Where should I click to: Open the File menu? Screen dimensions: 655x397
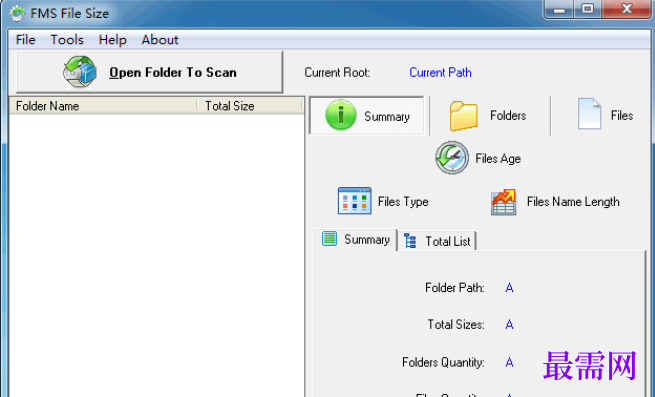[25, 40]
